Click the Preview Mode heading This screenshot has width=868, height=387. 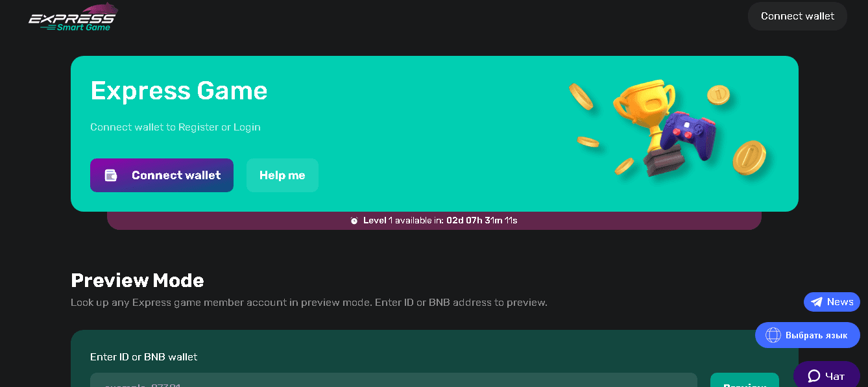click(138, 281)
